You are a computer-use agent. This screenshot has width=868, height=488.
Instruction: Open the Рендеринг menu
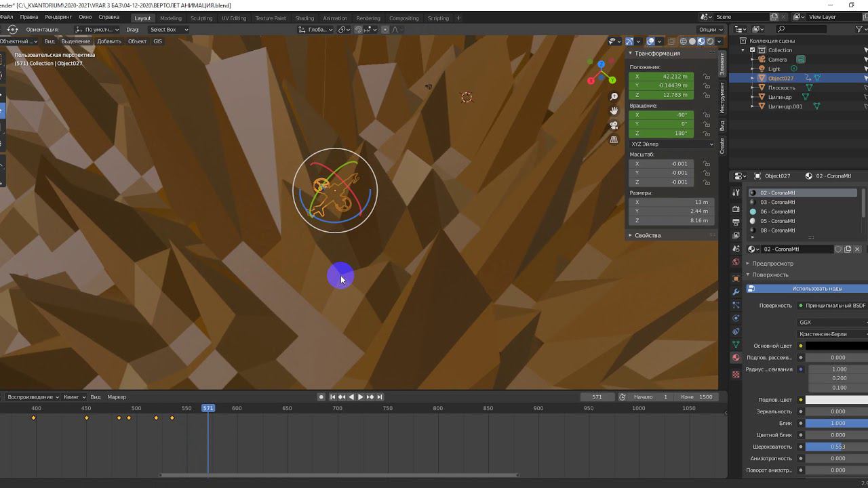[58, 17]
